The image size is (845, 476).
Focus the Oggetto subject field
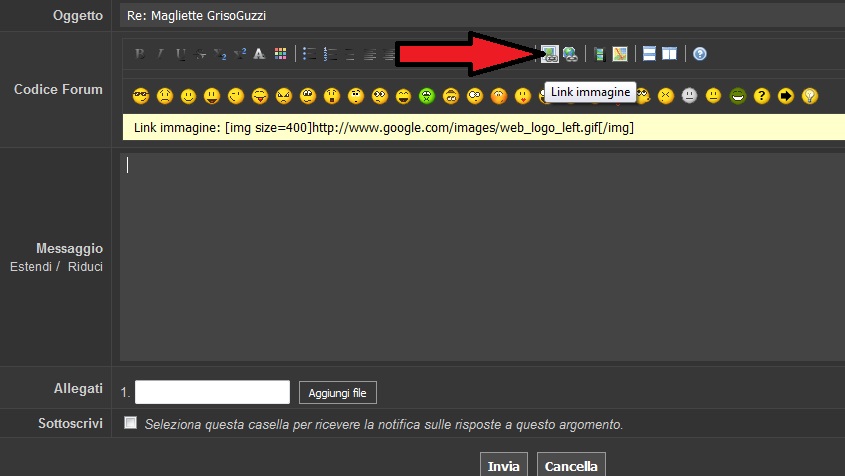click(482, 16)
